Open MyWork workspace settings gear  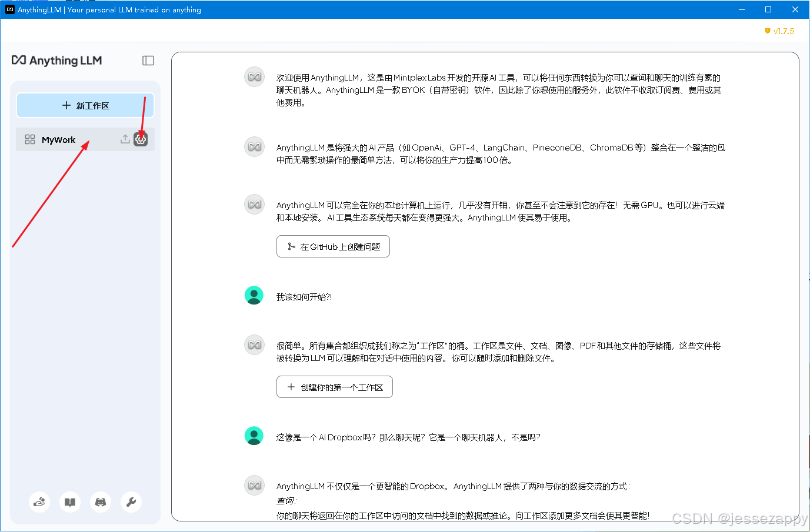coord(141,139)
